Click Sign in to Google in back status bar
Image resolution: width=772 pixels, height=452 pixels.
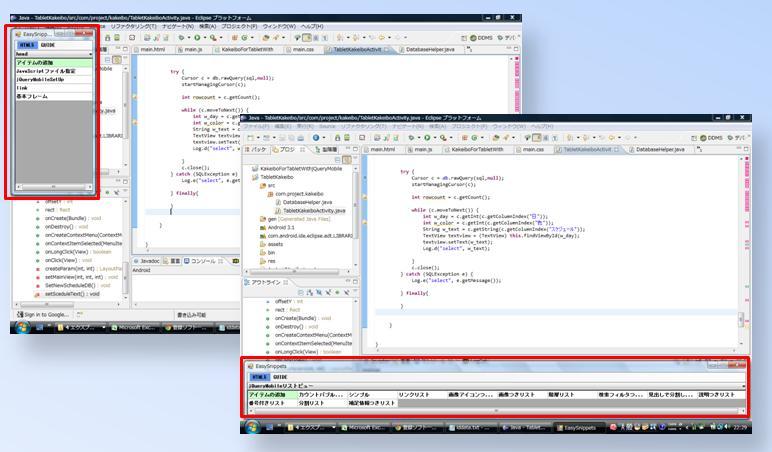tap(43, 314)
